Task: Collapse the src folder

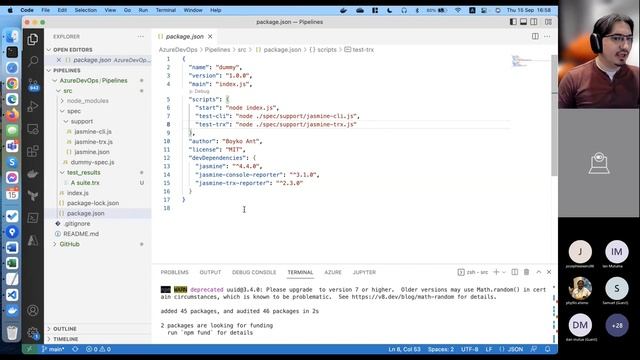Action: click(68, 91)
